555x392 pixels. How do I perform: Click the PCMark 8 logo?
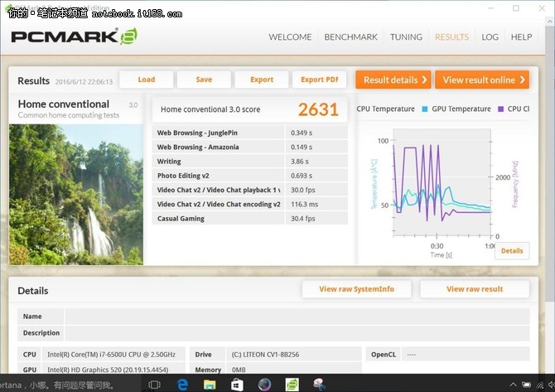(x=75, y=36)
